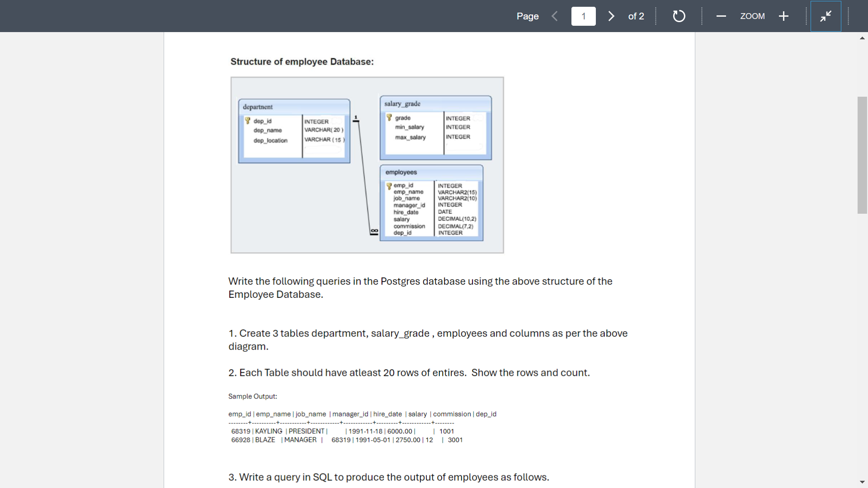The height and width of the screenshot is (488, 868).
Task: Click the Sample Output text block
Action: 252,396
